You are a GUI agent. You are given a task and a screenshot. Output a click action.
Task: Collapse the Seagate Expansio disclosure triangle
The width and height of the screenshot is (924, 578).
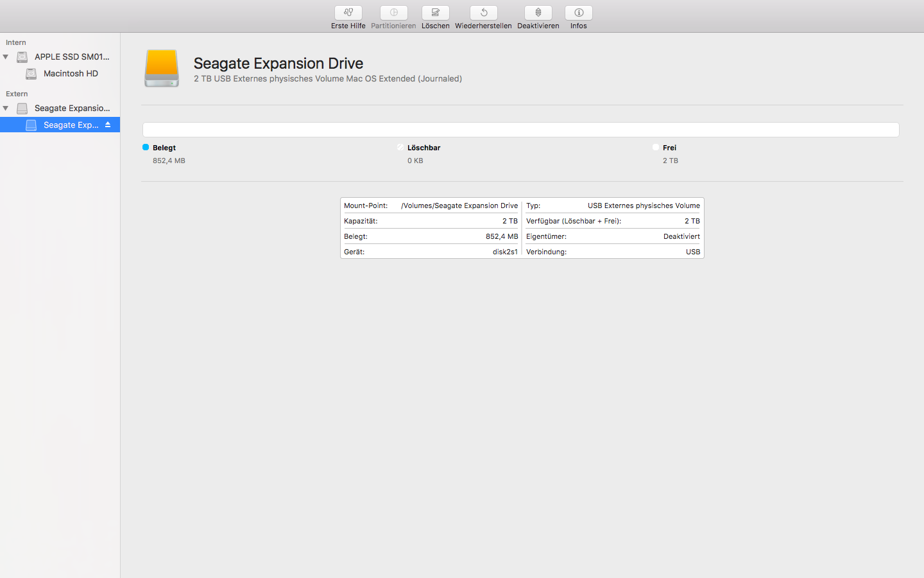click(x=6, y=109)
